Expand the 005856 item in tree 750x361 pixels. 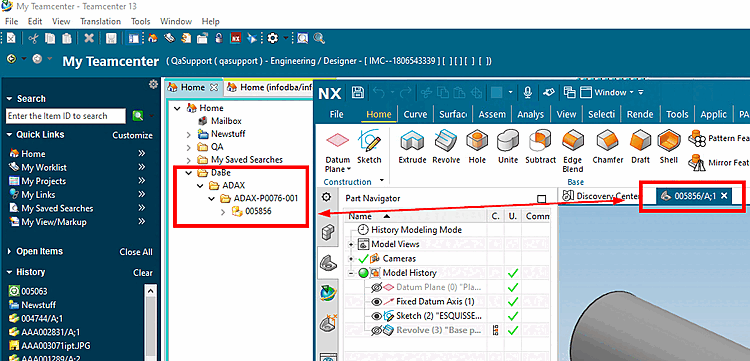pyautogui.click(x=223, y=211)
